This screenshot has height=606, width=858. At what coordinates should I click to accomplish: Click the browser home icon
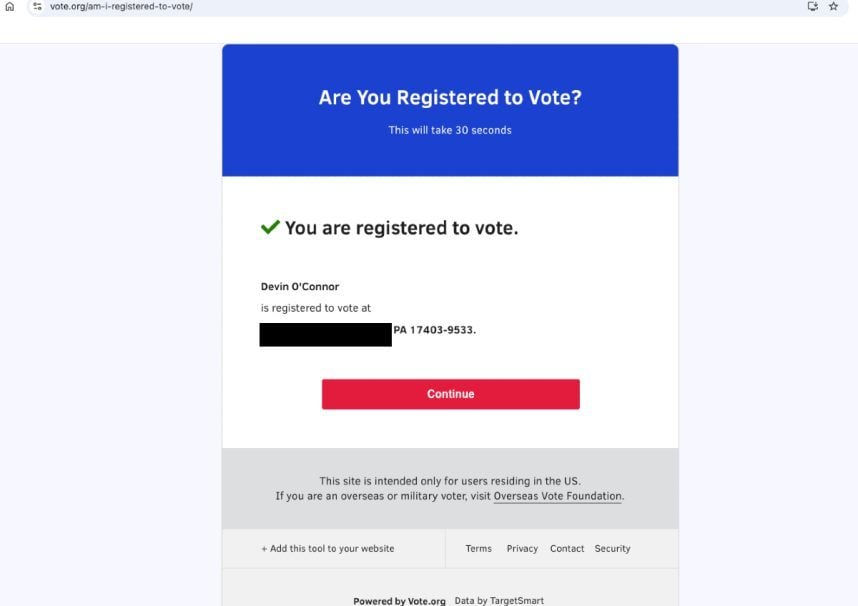pyautogui.click(x=10, y=7)
